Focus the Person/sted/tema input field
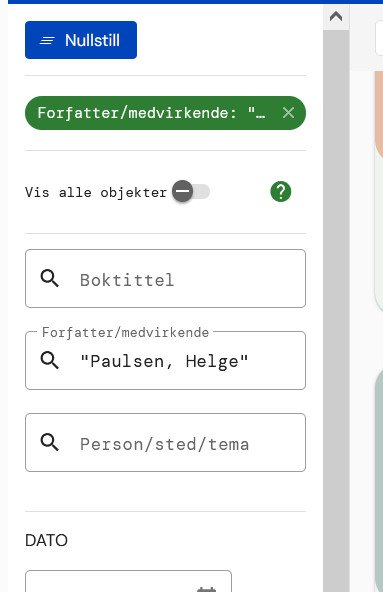The image size is (383, 592). click(165, 442)
